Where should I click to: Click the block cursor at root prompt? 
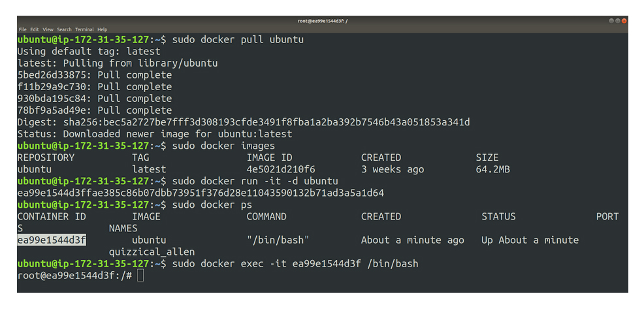[x=140, y=275]
